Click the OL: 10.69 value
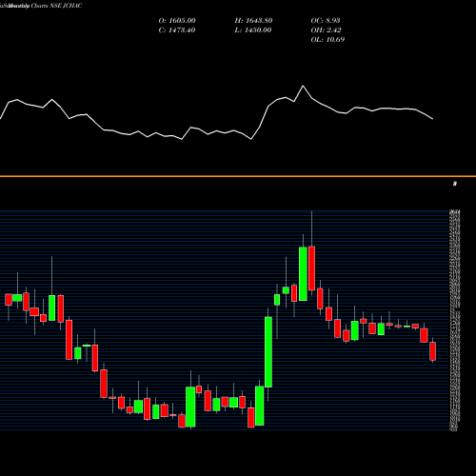Image resolution: width=476 pixels, height=476 pixels. point(327,40)
